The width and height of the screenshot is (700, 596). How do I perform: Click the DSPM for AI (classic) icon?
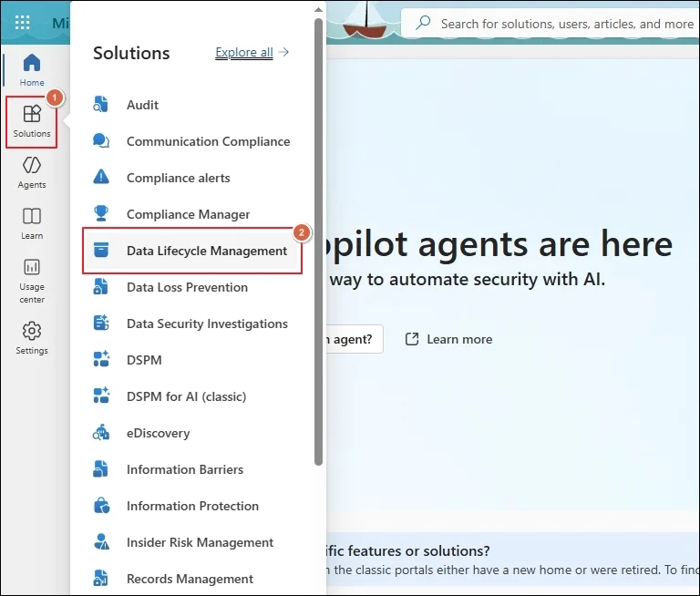[x=101, y=396]
